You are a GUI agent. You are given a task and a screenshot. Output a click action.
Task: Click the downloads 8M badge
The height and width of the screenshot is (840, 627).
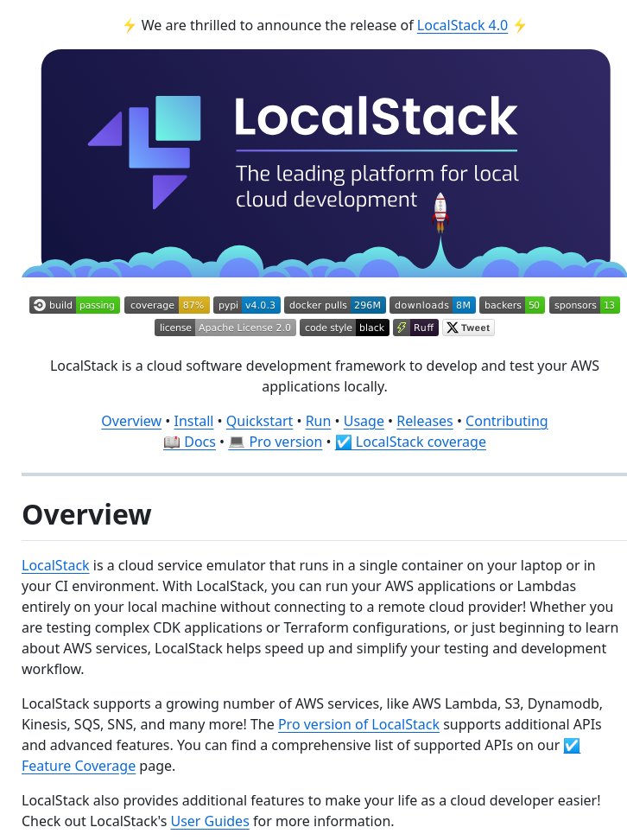point(432,305)
